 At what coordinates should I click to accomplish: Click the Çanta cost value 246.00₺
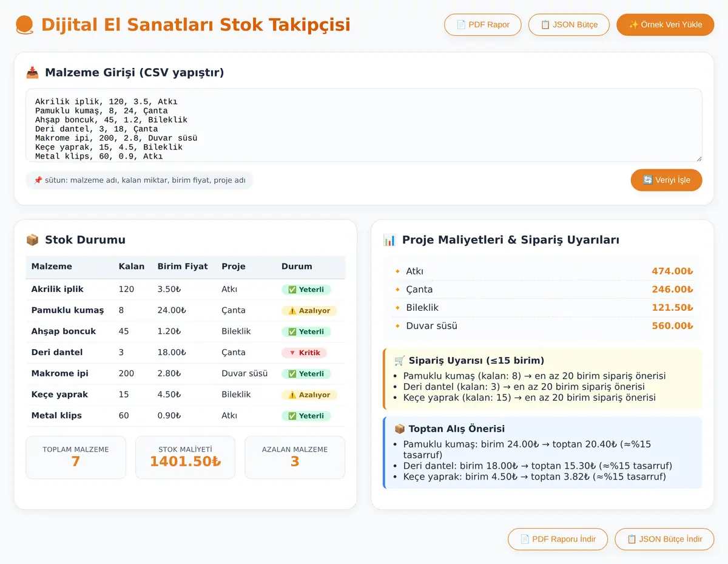[672, 290]
